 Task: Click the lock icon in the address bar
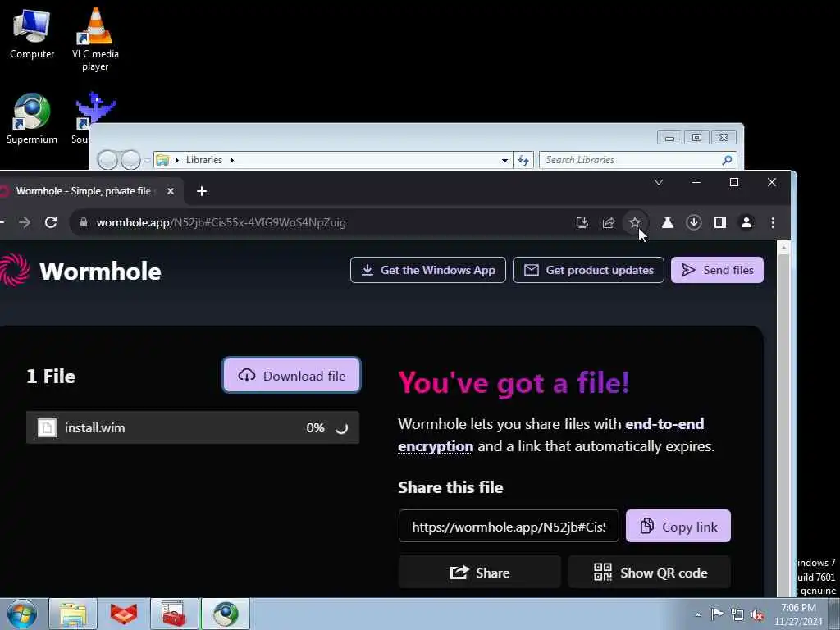coord(84,222)
